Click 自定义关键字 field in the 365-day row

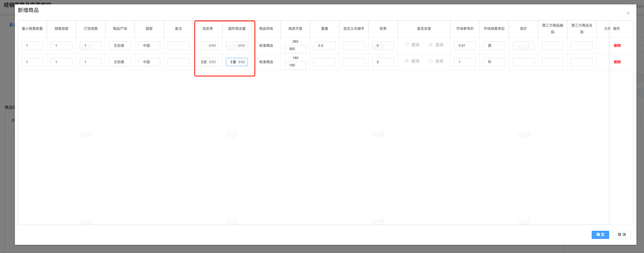(x=354, y=46)
